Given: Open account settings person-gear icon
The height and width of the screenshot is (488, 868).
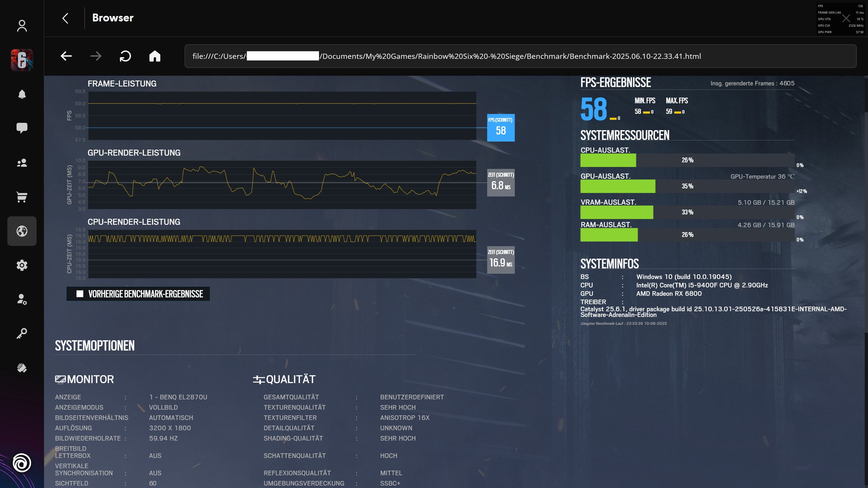Looking at the screenshot, I should point(22,299).
